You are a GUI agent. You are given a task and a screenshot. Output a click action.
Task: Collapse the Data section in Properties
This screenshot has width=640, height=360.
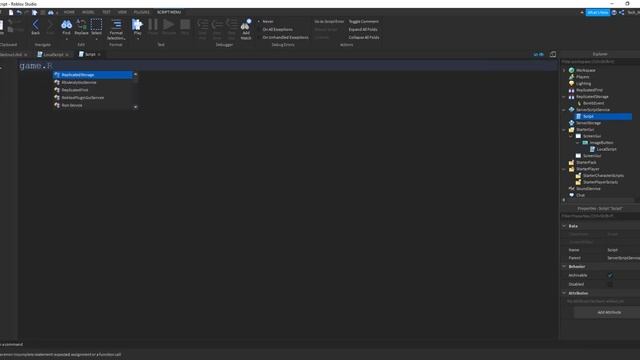564,226
